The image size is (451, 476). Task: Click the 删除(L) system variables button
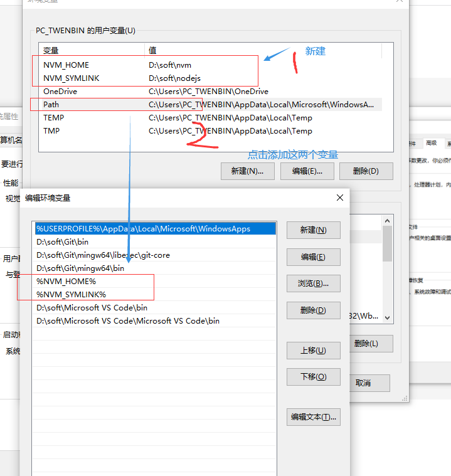point(371,344)
